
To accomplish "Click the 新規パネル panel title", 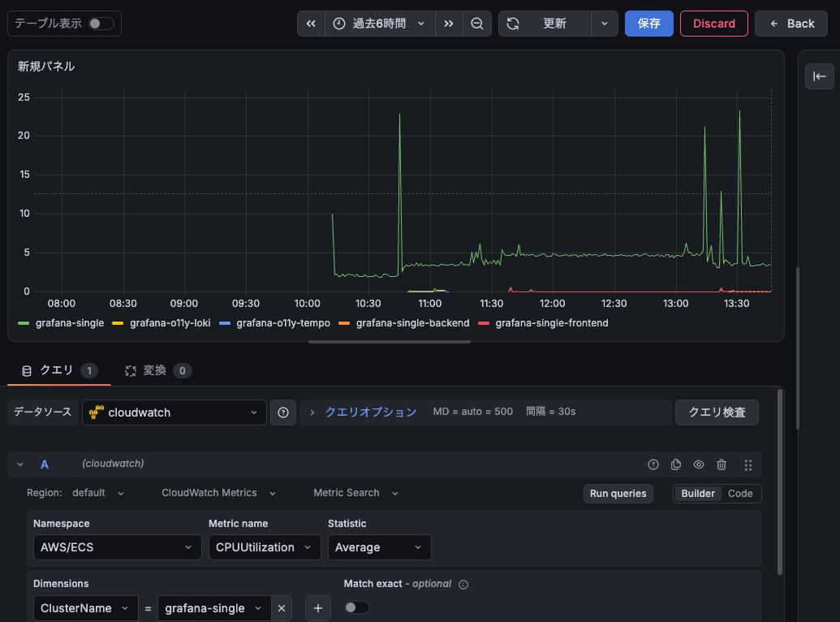I will pyautogui.click(x=46, y=67).
